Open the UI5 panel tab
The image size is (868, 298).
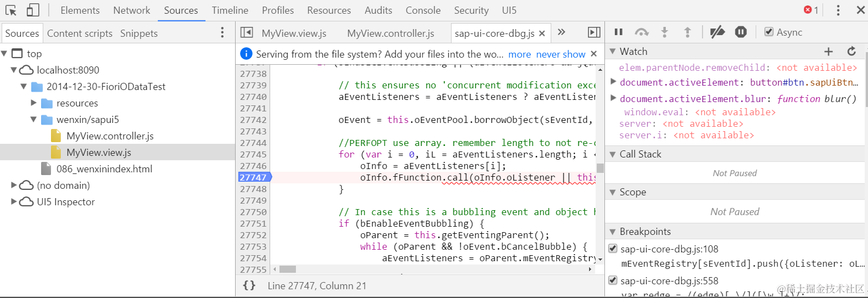coord(509,10)
